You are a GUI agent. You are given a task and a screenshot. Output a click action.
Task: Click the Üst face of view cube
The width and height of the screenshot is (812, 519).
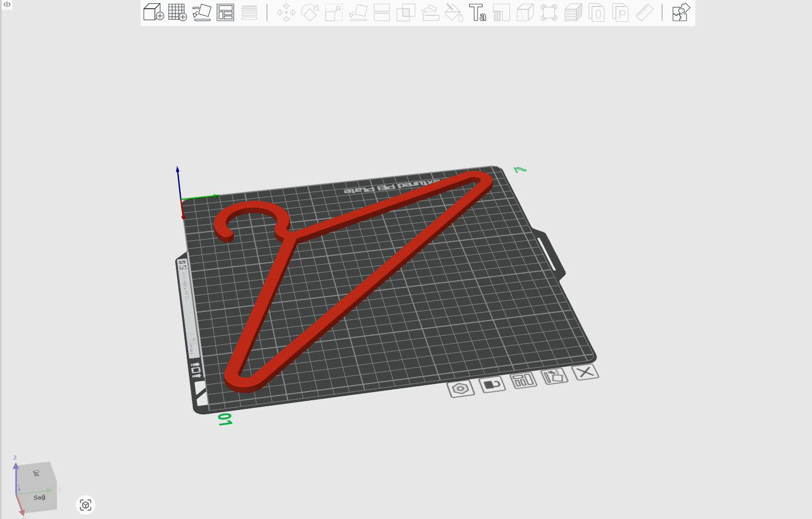(x=36, y=473)
